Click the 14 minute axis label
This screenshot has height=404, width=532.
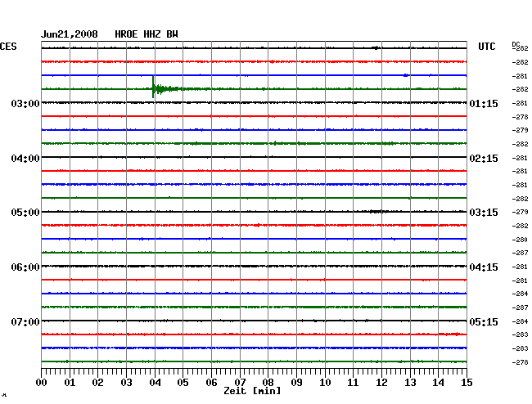tap(439, 382)
